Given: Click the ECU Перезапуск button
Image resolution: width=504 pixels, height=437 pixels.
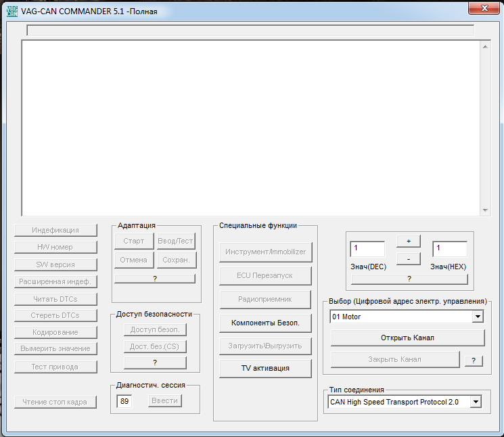Looking at the screenshot, I should click(265, 276).
